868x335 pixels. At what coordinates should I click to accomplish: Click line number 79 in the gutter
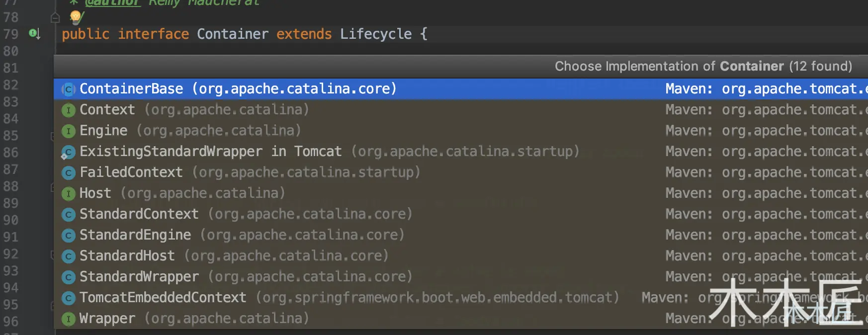point(11,34)
